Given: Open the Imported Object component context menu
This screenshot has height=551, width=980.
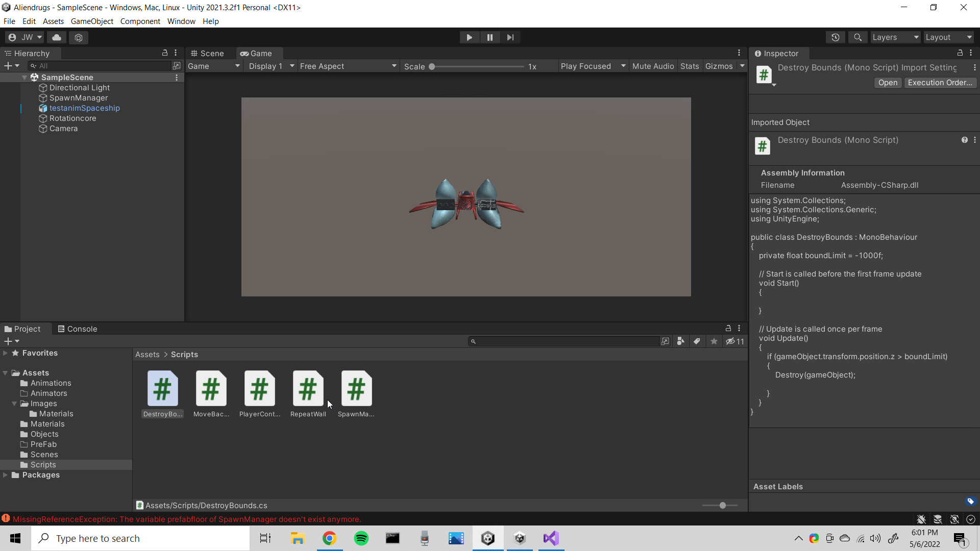Looking at the screenshot, I should [974, 140].
